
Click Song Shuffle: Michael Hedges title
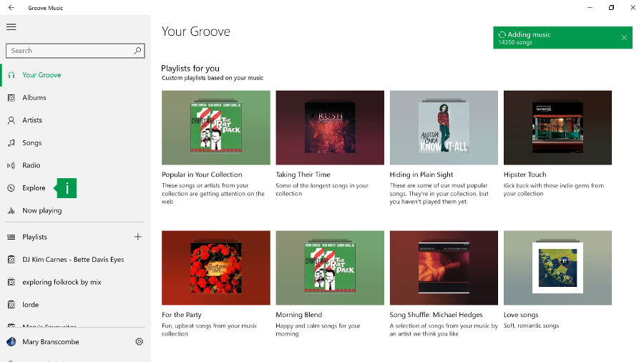click(x=436, y=315)
